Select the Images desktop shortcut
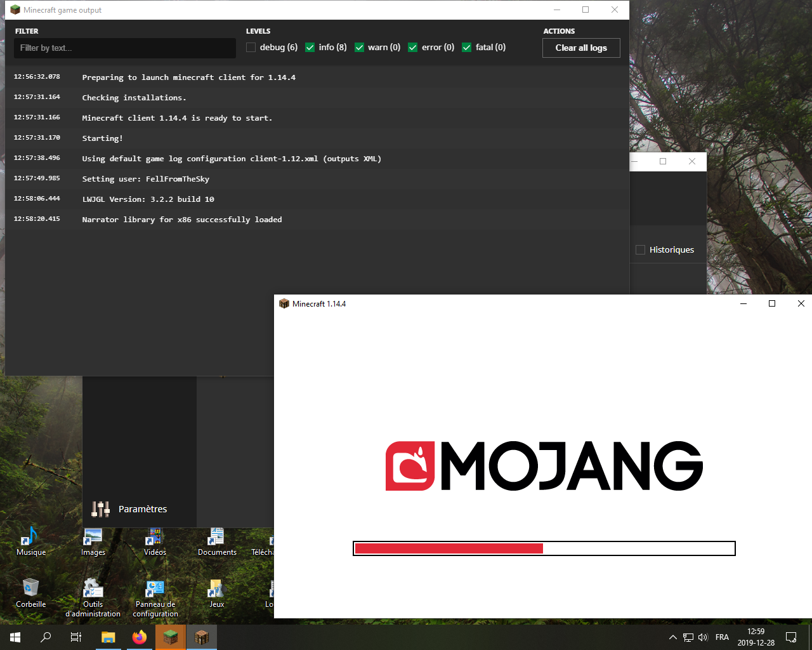The image size is (812, 650). (93, 542)
